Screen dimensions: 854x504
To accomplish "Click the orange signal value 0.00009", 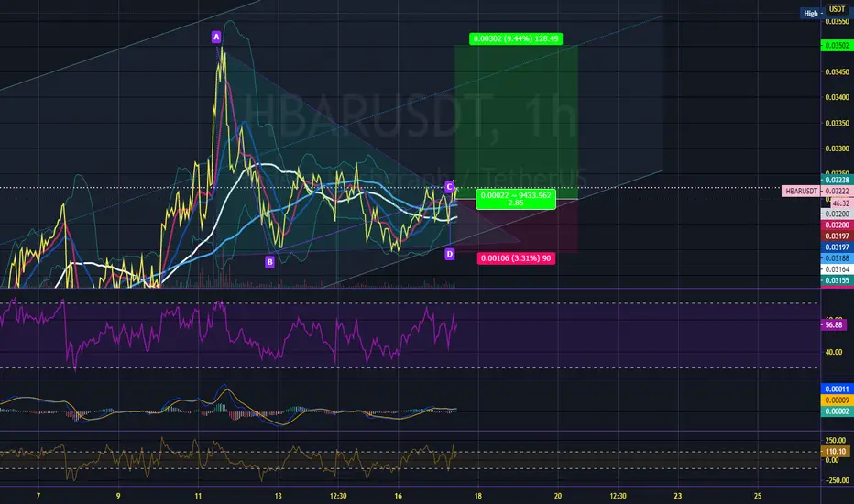I will [x=836, y=400].
